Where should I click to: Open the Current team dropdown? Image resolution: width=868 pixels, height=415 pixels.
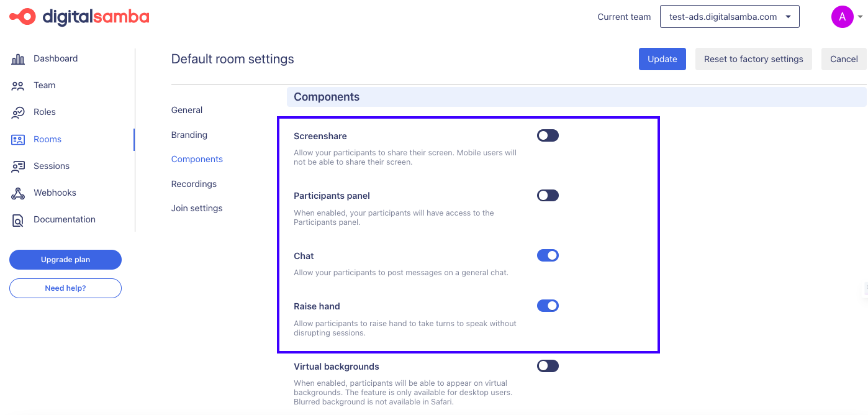point(729,17)
